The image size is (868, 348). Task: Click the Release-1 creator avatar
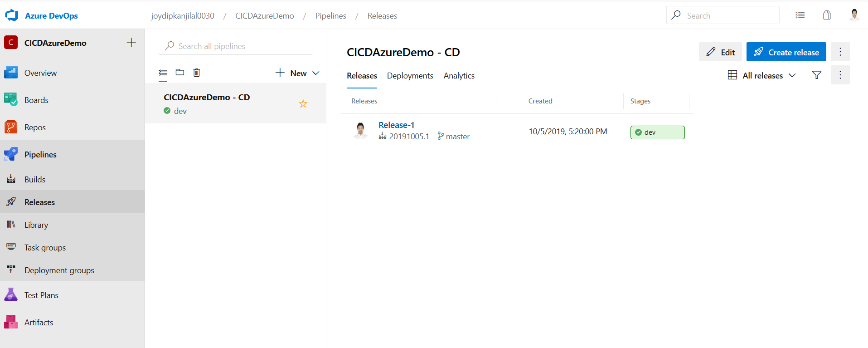point(361,131)
